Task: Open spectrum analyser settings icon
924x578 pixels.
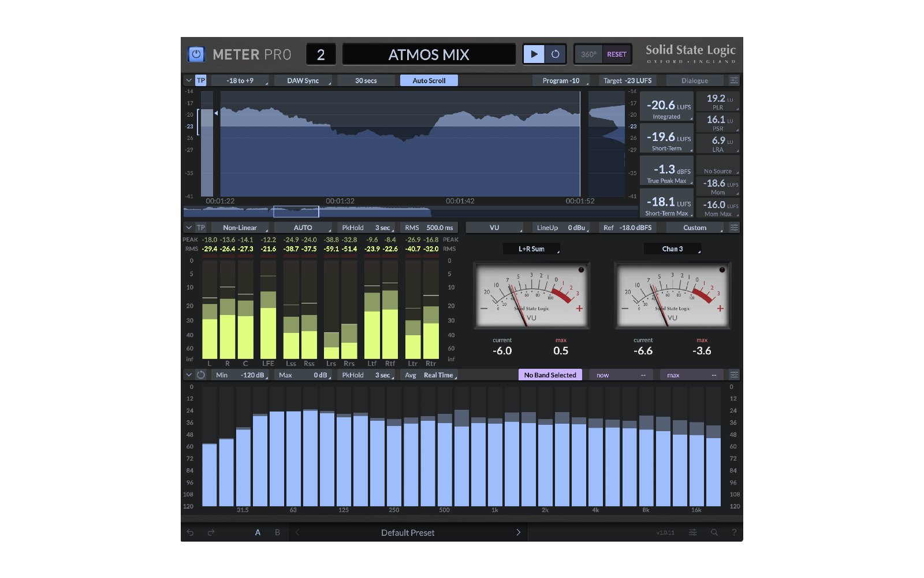Action: (x=734, y=375)
